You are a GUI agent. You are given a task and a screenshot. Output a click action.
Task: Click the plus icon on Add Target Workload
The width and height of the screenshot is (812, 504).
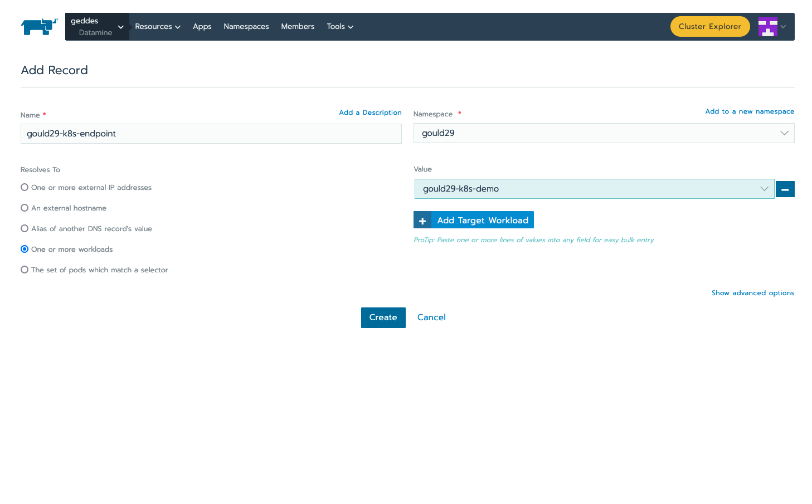422,219
